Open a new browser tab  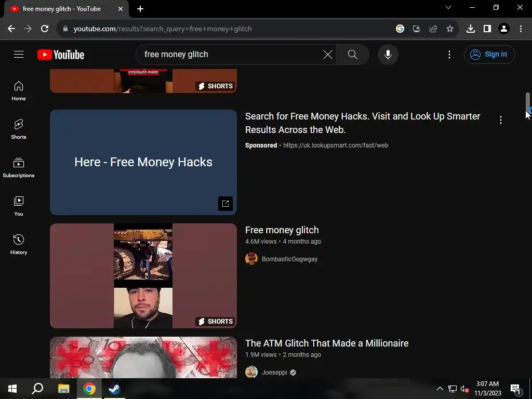[x=140, y=9]
